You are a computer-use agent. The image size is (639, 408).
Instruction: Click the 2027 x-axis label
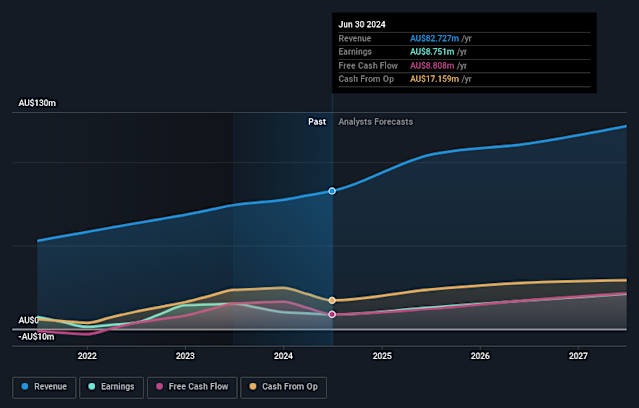[578, 355]
